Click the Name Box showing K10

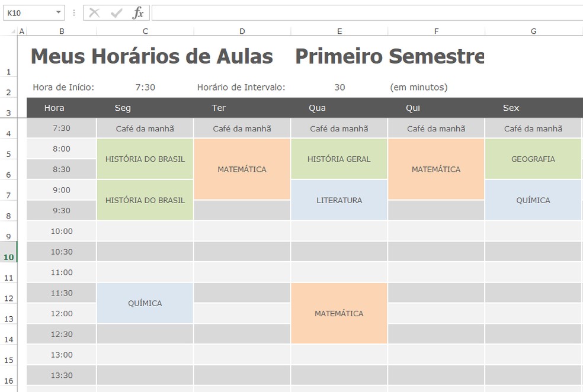[28, 12]
